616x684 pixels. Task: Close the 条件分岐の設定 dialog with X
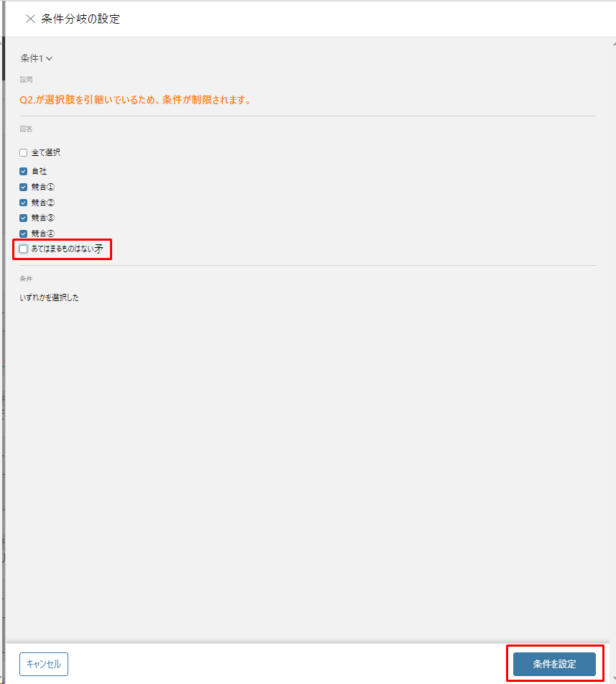30,19
